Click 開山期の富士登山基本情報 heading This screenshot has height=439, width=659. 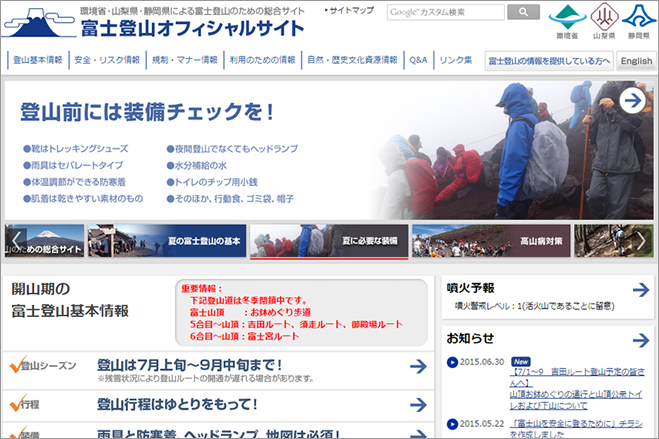coord(70,300)
